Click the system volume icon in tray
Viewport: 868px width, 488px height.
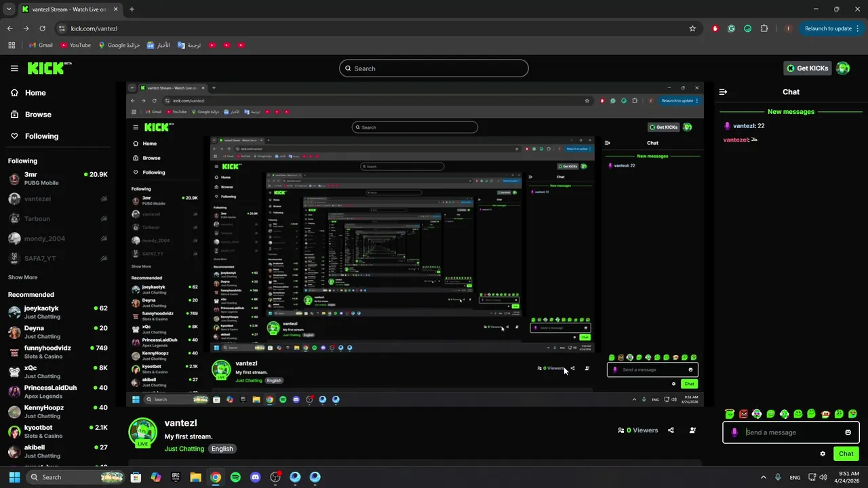pyautogui.click(x=823, y=477)
